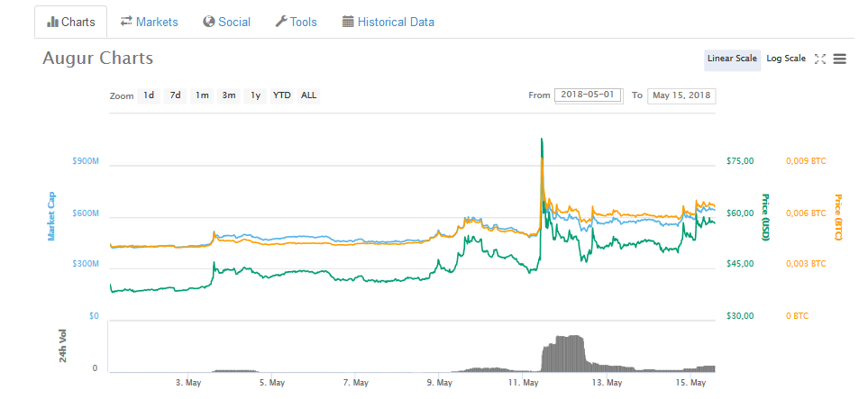Click the 5. May date label
This screenshot has height=399, width=868.
(x=272, y=383)
